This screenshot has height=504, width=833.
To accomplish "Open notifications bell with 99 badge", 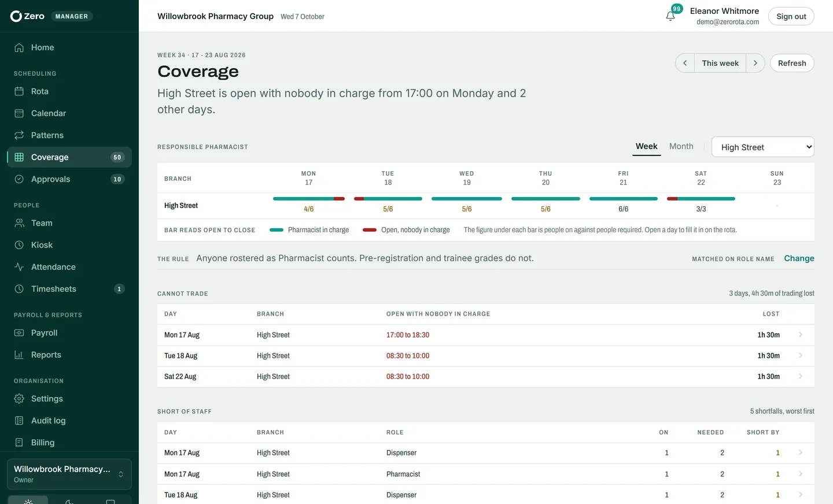I will point(670,16).
